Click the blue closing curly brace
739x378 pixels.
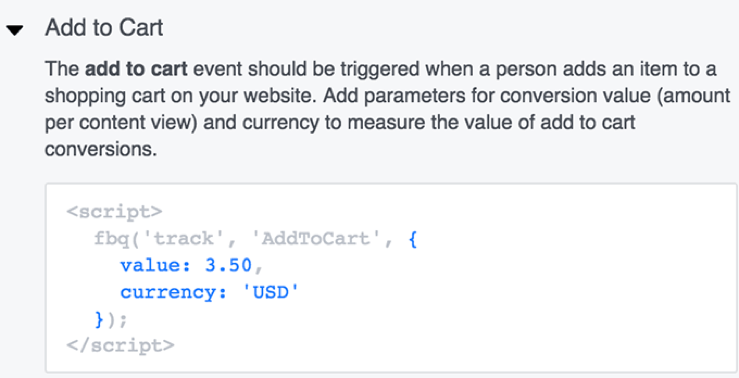[99, 320]
